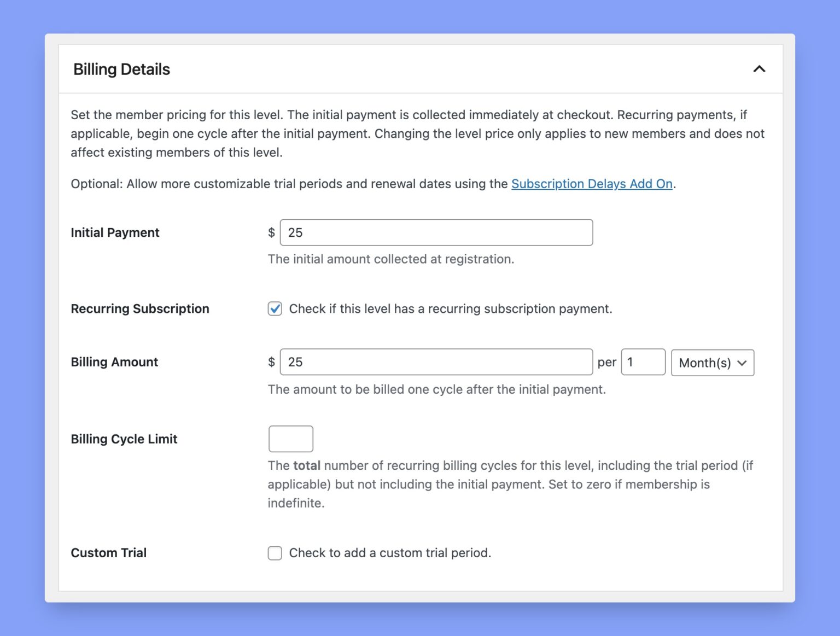The image size is (840, 636).
Task: Check the box to add a custom trial period
Action: coord(275,553)
